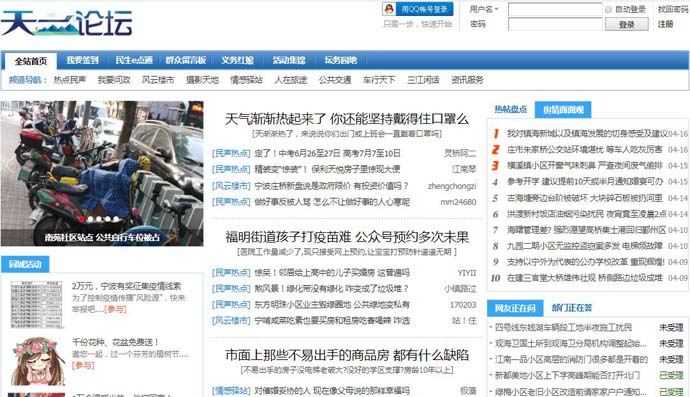
Task: Go to 风云楼市 channel in navigation bar
Action: click(x=158, y=80)
